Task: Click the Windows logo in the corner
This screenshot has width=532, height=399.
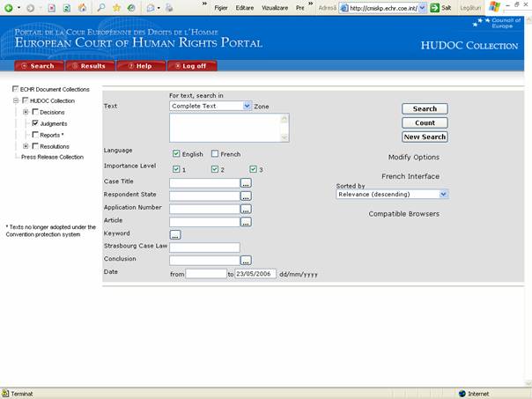Action: pyautogui.click(x=494, y=7)
